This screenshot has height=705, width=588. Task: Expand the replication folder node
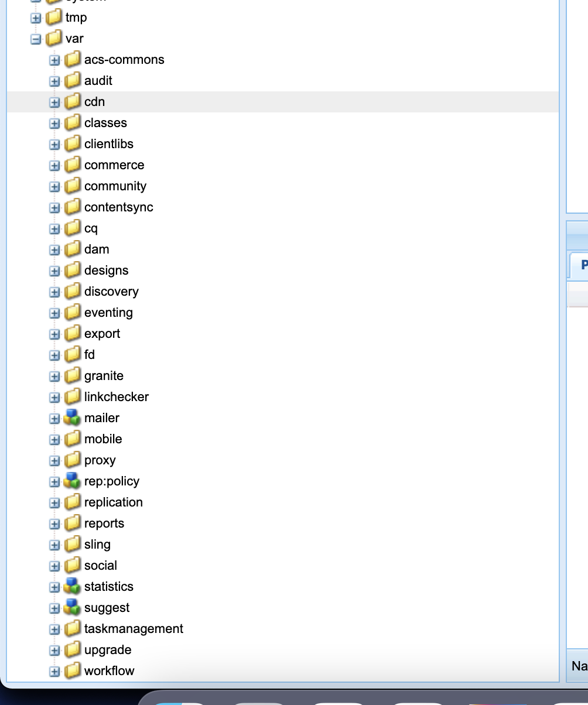[54, 503]
